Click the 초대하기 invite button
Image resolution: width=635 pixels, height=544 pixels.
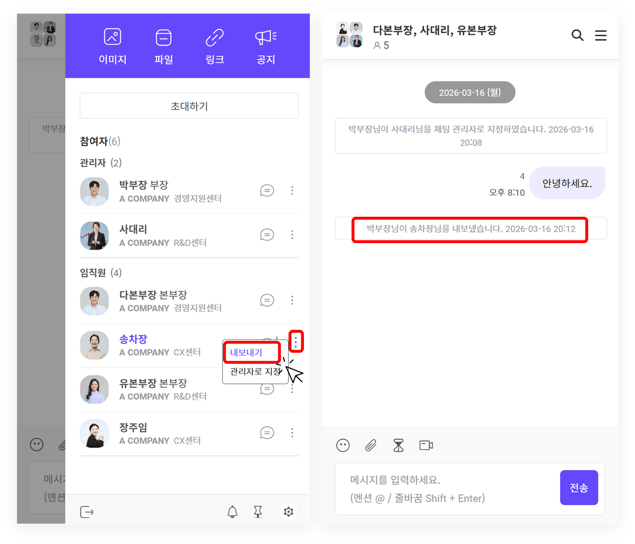coord(189,106)
